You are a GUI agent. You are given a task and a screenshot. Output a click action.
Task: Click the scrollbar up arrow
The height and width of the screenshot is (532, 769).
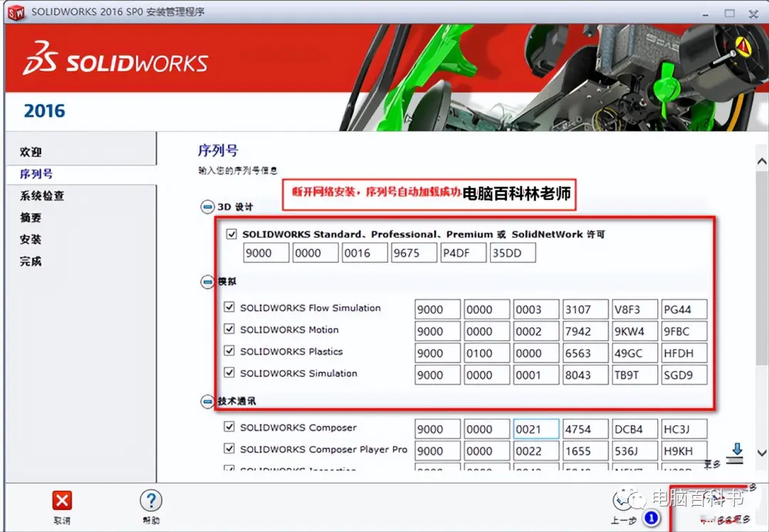pos(761,162)
